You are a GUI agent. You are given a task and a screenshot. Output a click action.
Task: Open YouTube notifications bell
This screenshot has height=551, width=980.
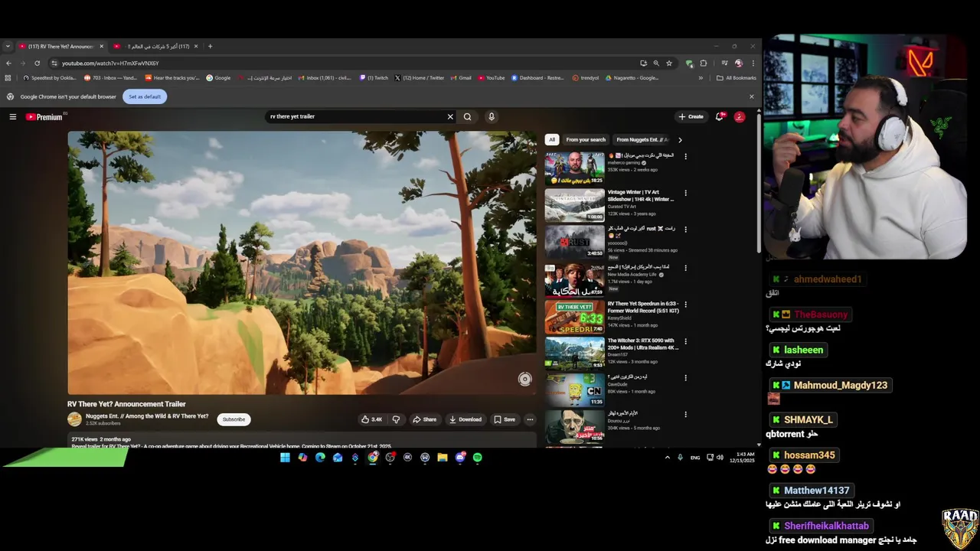tap(720, 117)
